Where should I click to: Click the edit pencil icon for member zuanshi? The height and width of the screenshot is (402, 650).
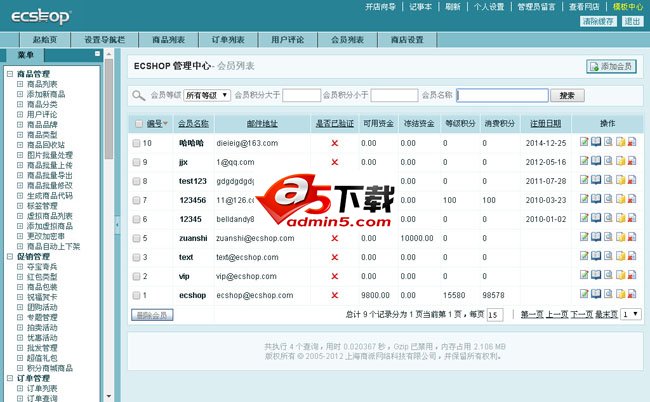point(584,237)
